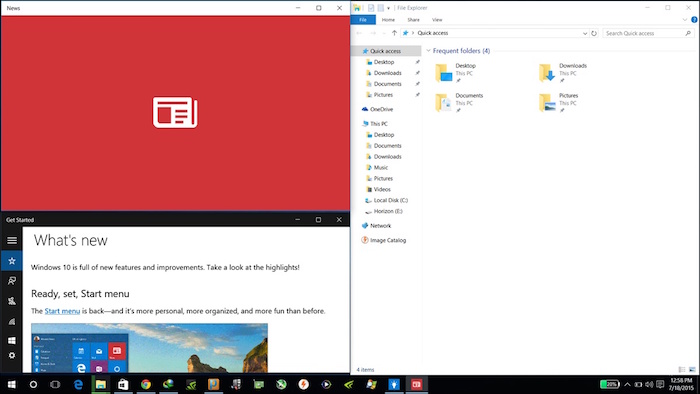Click the Quick access address bar path
This screenshot has height=394, width=700.
433,33
